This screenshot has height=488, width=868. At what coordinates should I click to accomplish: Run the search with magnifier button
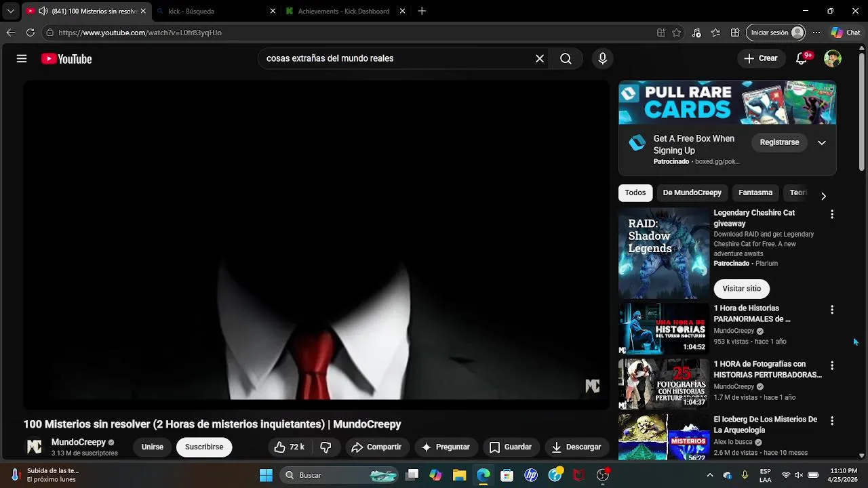(566, 59)
